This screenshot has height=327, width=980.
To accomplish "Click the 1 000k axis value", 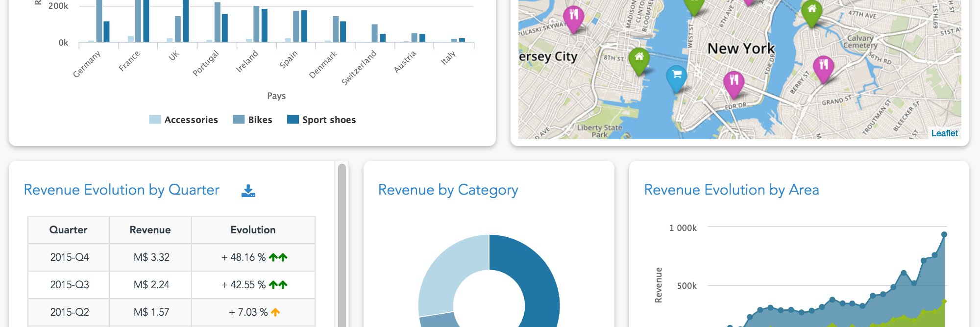I will pyautogui.click(x=683, y=228).
